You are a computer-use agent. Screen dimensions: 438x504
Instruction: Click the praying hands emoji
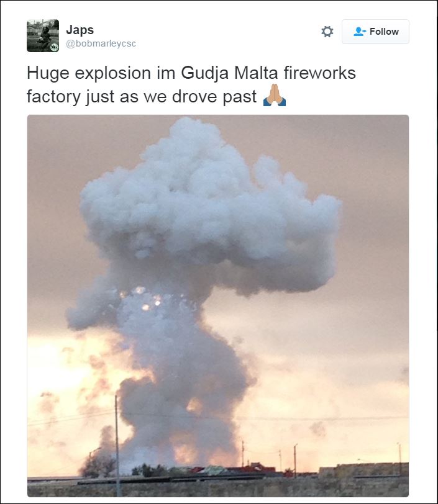click(275, 96)
